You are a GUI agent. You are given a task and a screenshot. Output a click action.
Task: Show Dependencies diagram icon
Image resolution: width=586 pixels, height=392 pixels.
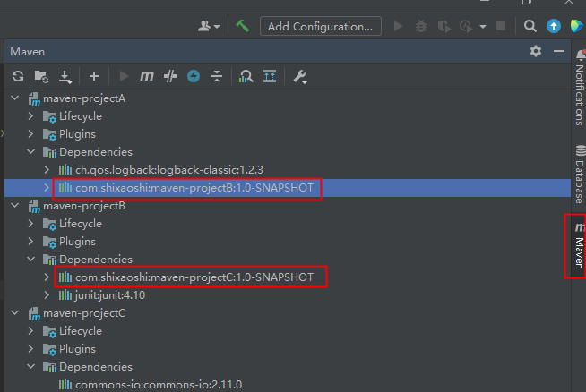click(246, 76)
